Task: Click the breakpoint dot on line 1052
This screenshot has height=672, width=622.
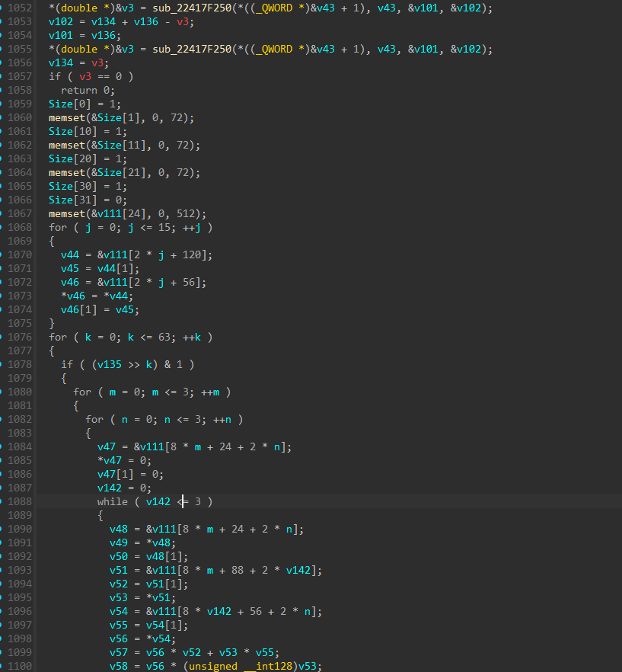Action: click(2, 8)
